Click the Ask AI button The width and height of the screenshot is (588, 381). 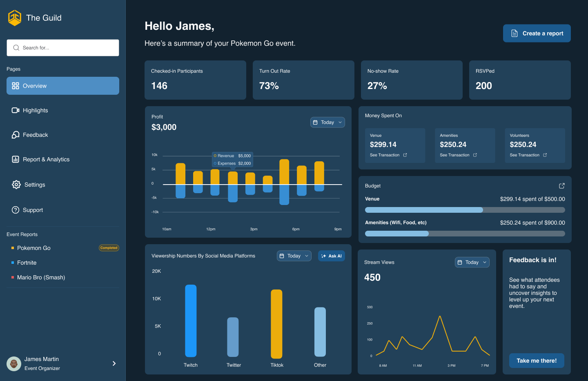[x=332, y=256]
